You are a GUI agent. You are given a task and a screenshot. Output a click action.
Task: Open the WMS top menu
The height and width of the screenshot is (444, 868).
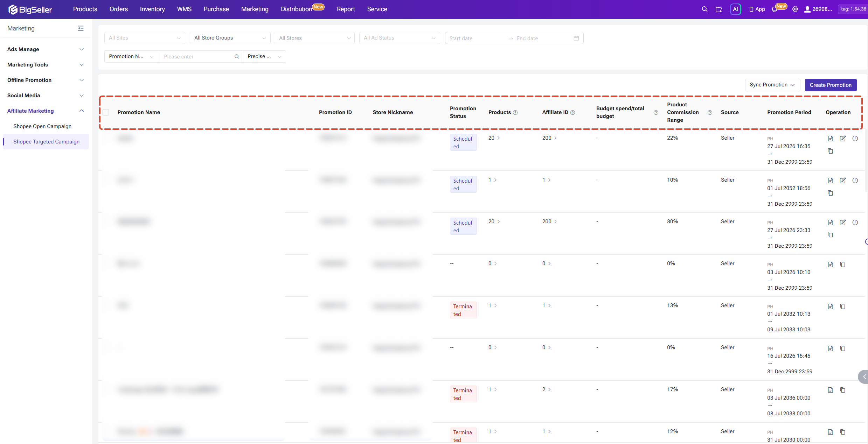click(184, 9)
